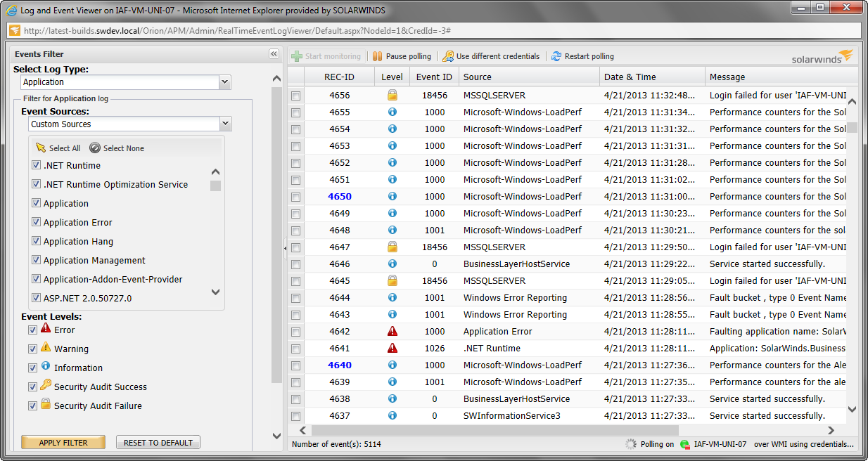Viewport: 868px width, 461px height.
Task: Click the Select None text link
Action: (x=124, y=148)
